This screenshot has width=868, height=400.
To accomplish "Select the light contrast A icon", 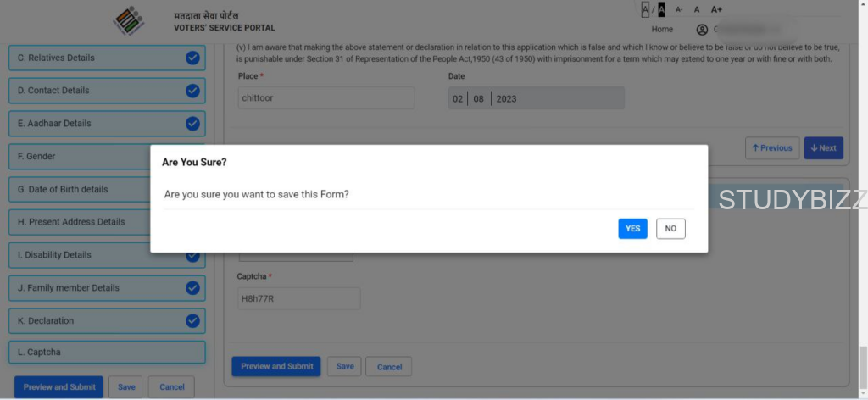I will coord(645,9).
